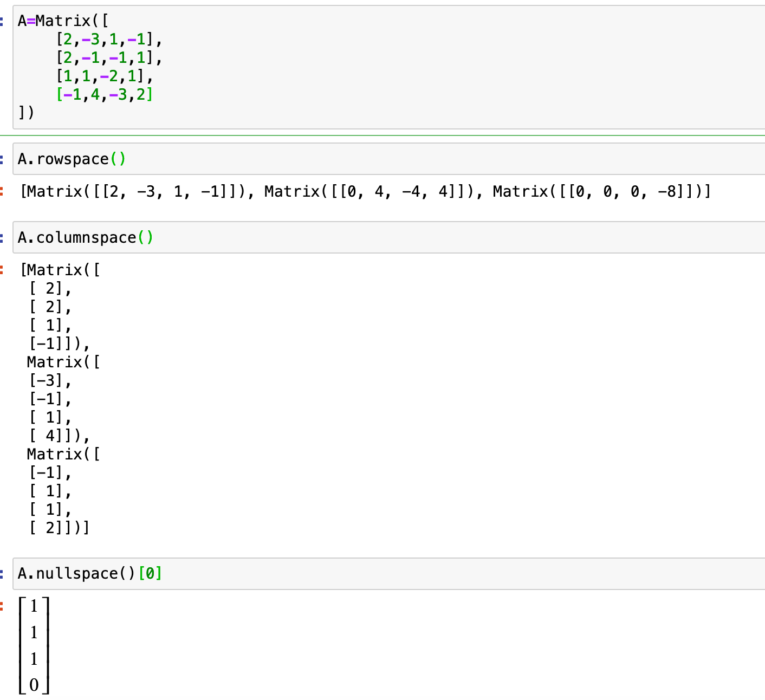Click the row [-1,4,-3,2] in matrix code
The height and width of the screenshot is (700, 765).
pos(105,94)
